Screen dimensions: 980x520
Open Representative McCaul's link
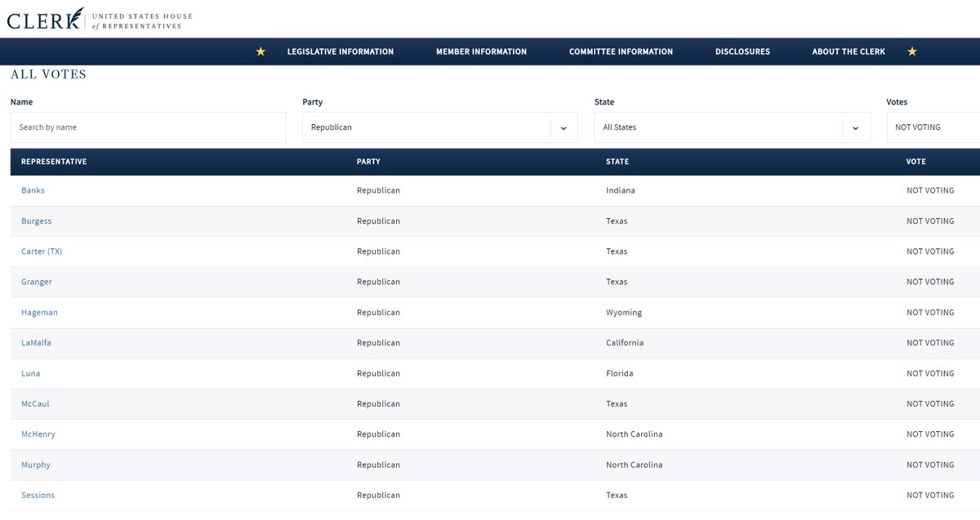click(x=35, y=404)
